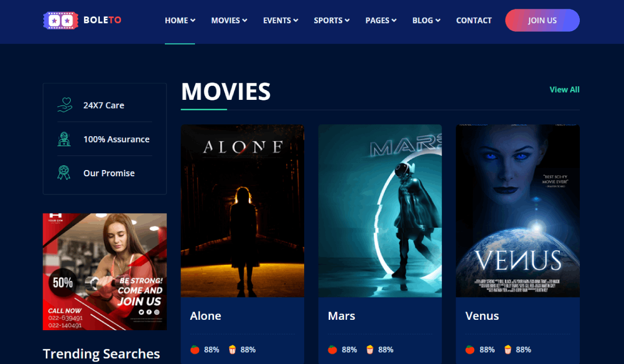Click the popcorn rating icon under Venus
This screenshot has width=624, height=364.
tap(508, 349)
